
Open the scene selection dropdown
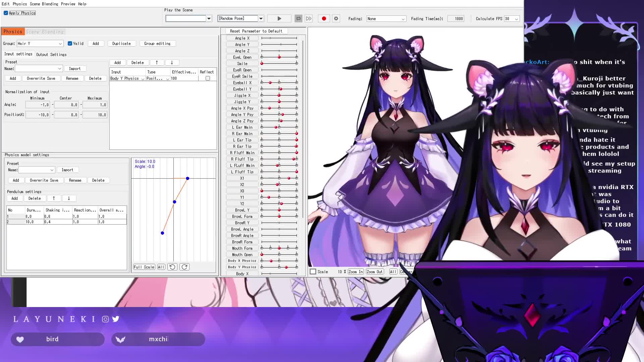coord(209,19)
